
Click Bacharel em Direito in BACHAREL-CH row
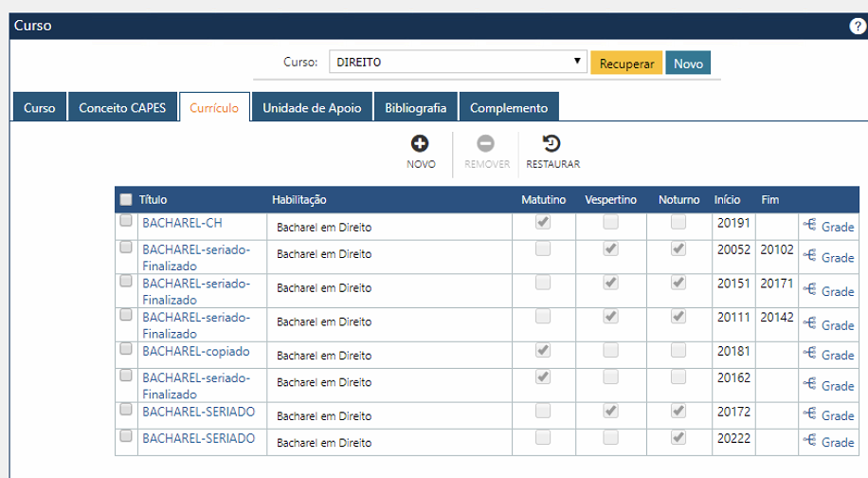pos(324,227)
